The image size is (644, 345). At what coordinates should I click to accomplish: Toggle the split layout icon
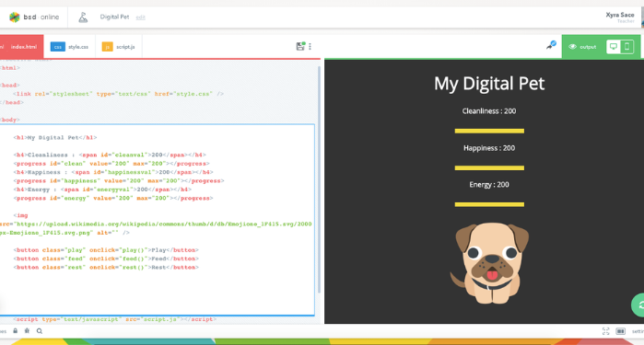[620, 331]
